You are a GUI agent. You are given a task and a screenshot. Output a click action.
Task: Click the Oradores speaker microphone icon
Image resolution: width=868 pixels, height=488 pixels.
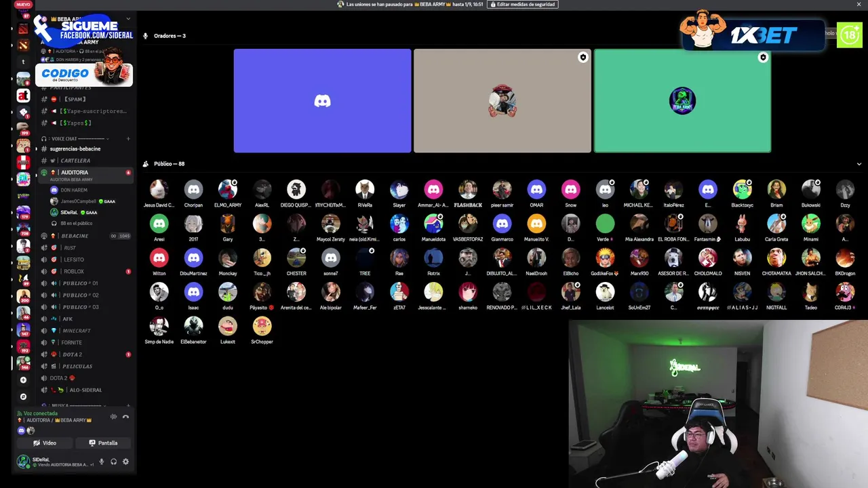click(145, 36)
